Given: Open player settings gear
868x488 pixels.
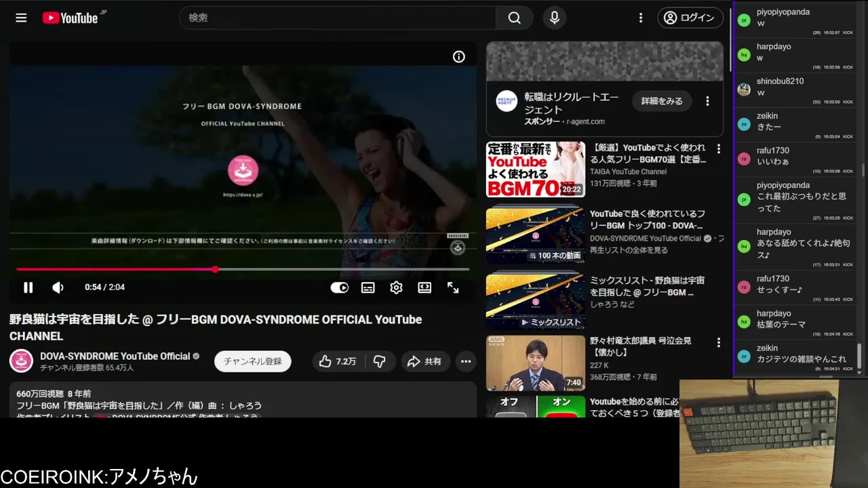Looking at the screenshot, I should [396, 287].
